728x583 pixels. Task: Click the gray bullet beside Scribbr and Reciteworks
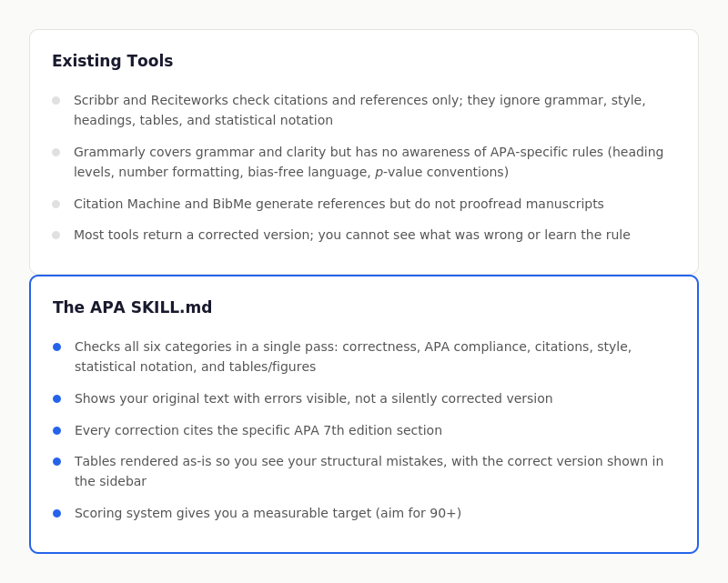pyautogui.click(x=56, y=100)
